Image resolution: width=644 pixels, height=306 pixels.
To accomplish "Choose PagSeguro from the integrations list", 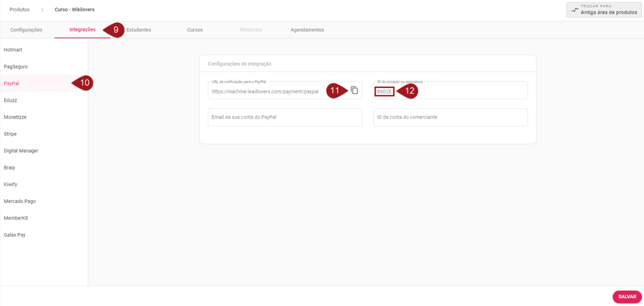I will pos(16,66).
